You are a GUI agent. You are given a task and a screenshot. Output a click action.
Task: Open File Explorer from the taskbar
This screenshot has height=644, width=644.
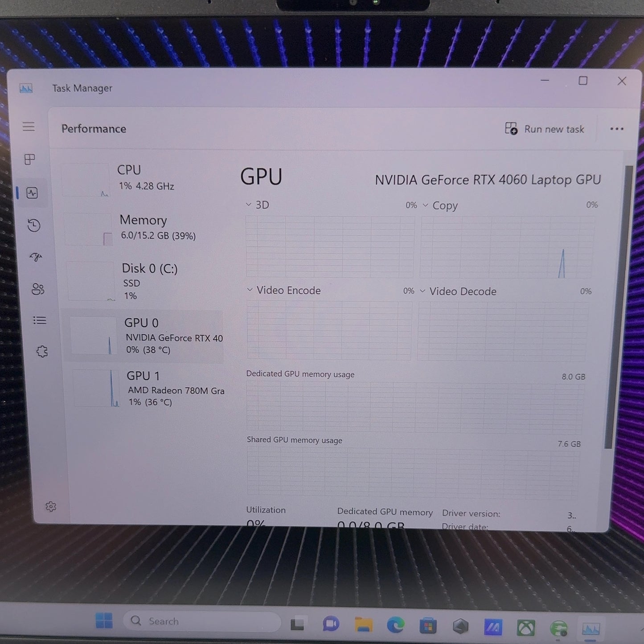tap(363, 625)
